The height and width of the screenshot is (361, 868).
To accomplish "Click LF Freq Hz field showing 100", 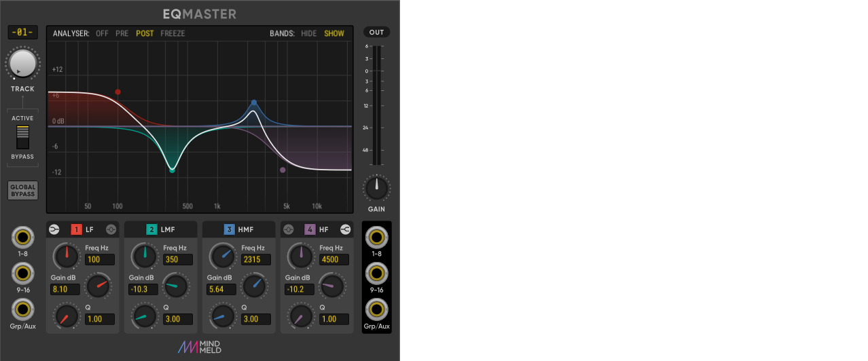I will (100, 259).
